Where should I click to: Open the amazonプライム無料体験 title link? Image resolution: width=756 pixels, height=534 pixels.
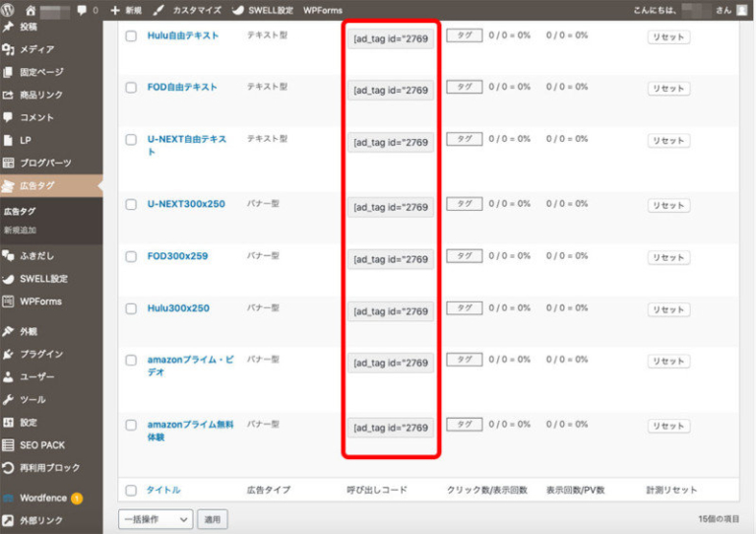[x=190, y=431]
